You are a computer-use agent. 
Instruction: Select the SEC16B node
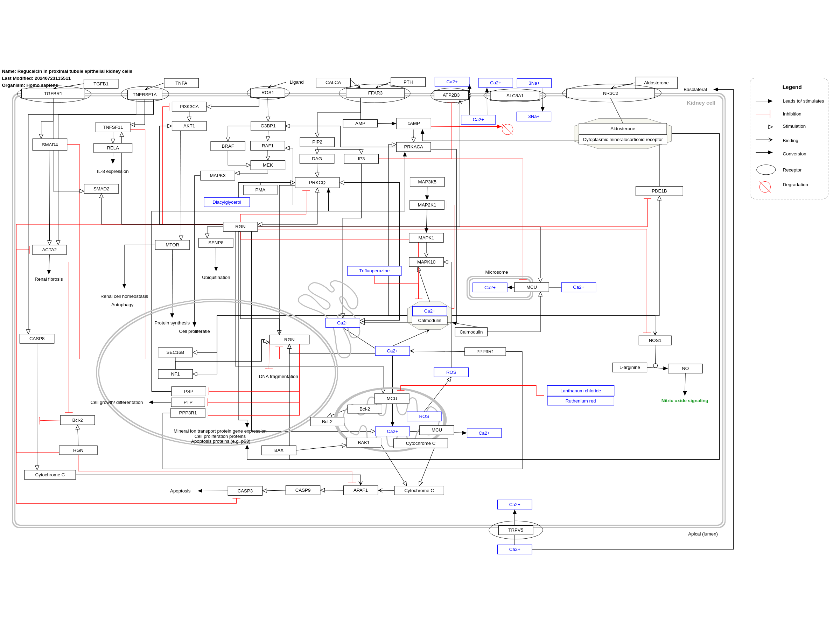click(175, 353)
